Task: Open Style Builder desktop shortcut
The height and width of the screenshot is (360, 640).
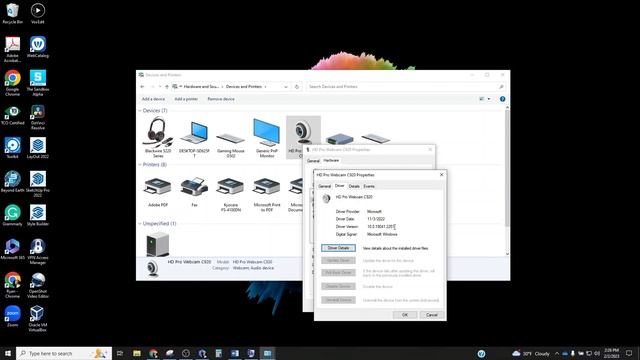Action: tap(38, 215)
